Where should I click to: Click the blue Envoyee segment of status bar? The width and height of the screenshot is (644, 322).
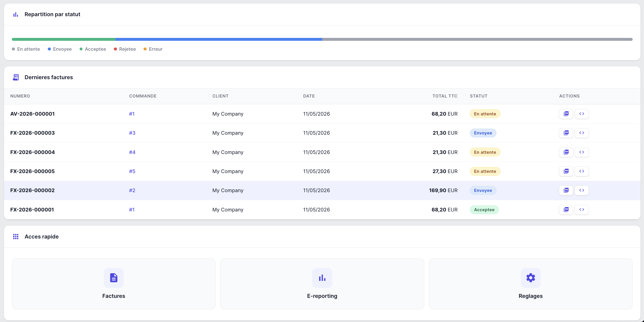pos(219,39)
